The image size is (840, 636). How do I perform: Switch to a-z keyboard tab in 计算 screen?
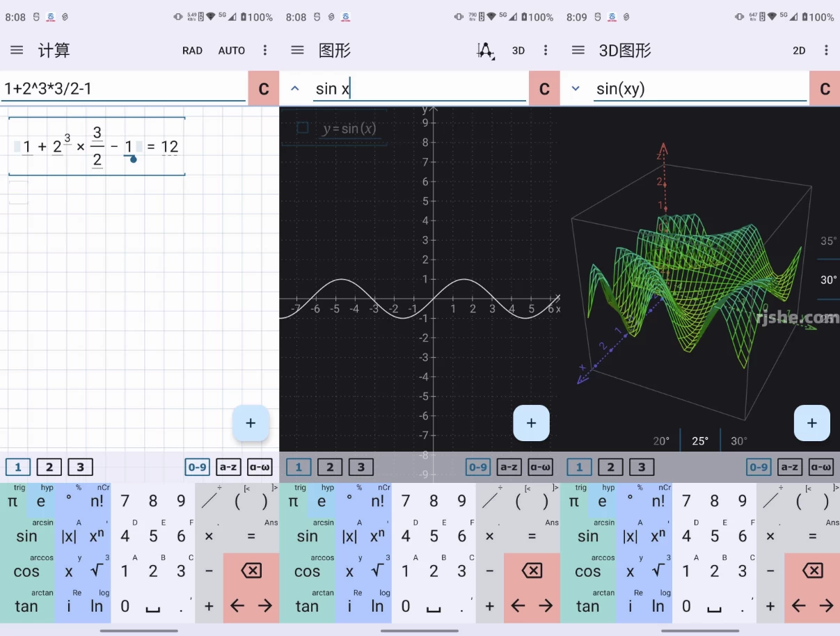[228, 468]
